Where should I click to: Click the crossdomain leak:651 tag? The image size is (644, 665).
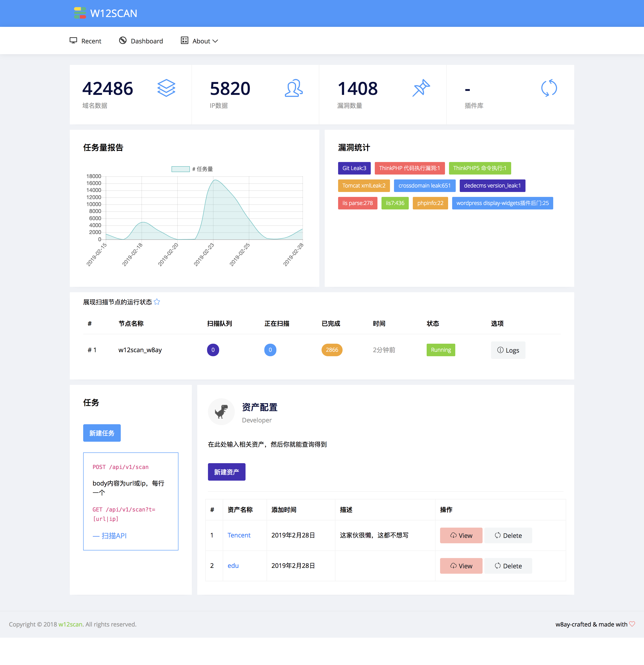pos(424,185)
